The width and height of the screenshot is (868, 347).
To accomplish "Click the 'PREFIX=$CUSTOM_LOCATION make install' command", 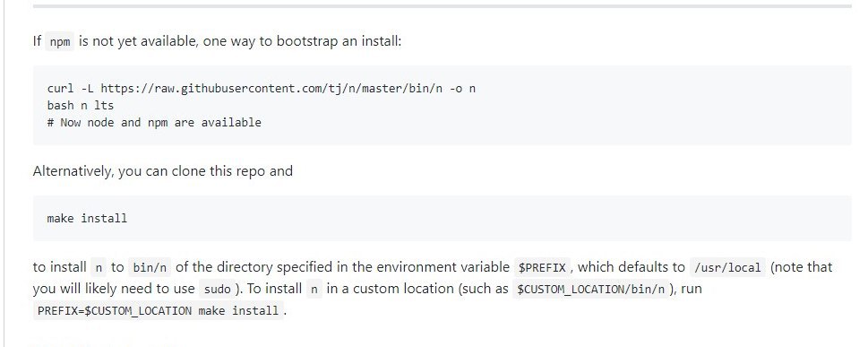I will 158,310.
